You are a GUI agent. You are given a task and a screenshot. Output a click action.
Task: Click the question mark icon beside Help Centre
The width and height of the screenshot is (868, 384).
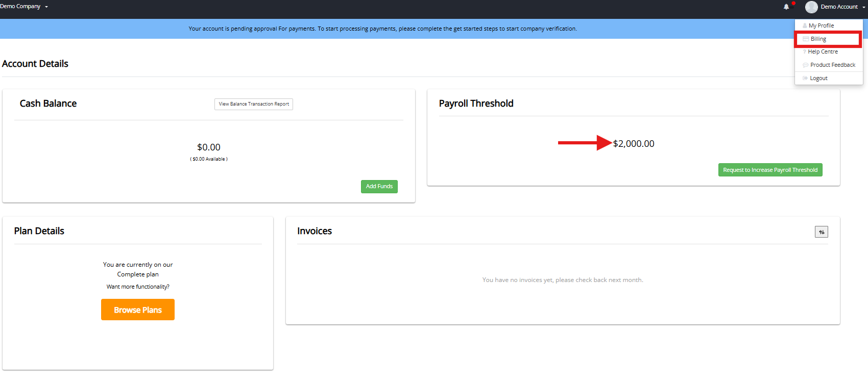805,52
